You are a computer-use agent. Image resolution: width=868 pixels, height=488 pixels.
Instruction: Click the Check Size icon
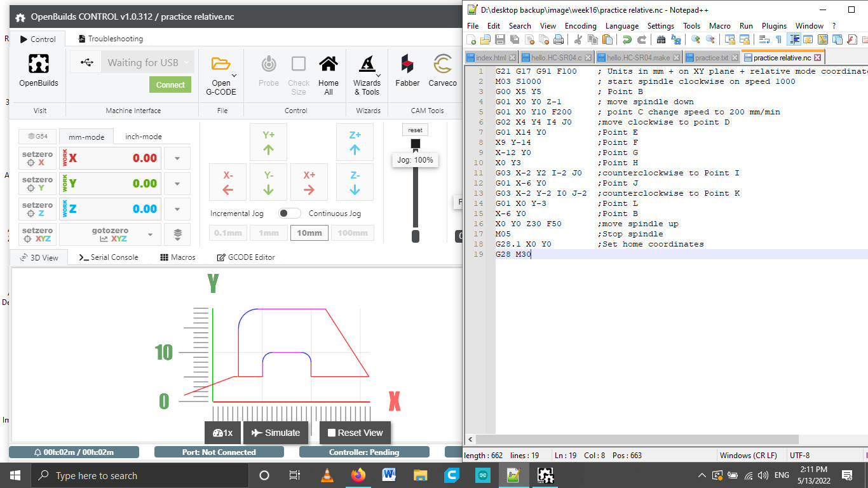click(x=299, y=64)
